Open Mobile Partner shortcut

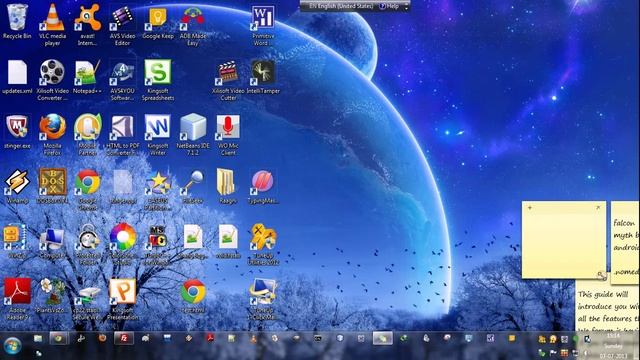[x=87, y=127]
